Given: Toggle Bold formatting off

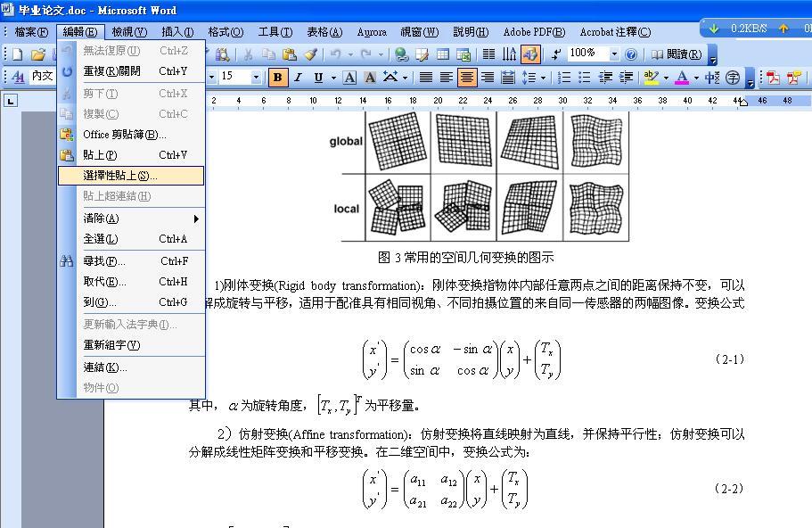Looking at the screenshot, I should pos(277,78).
